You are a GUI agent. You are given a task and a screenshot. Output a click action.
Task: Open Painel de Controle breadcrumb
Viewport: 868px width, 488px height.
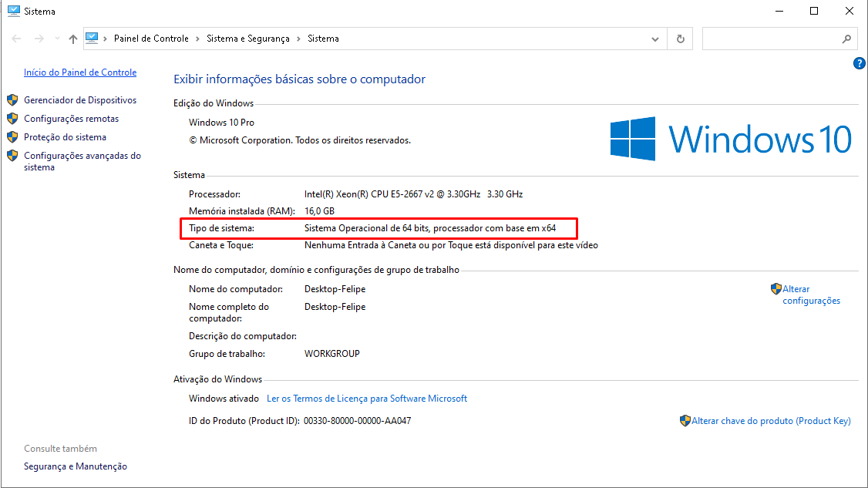(x=151, y=39)
